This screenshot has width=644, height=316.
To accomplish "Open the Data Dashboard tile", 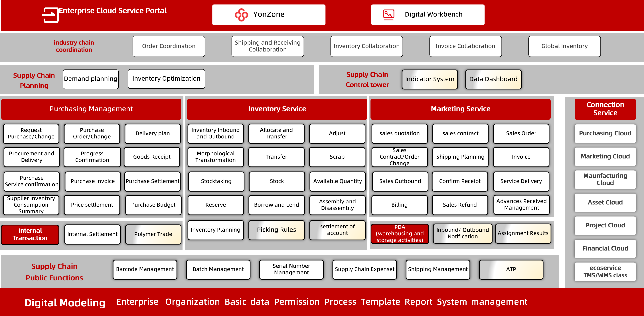I will [x=493, y=79].
